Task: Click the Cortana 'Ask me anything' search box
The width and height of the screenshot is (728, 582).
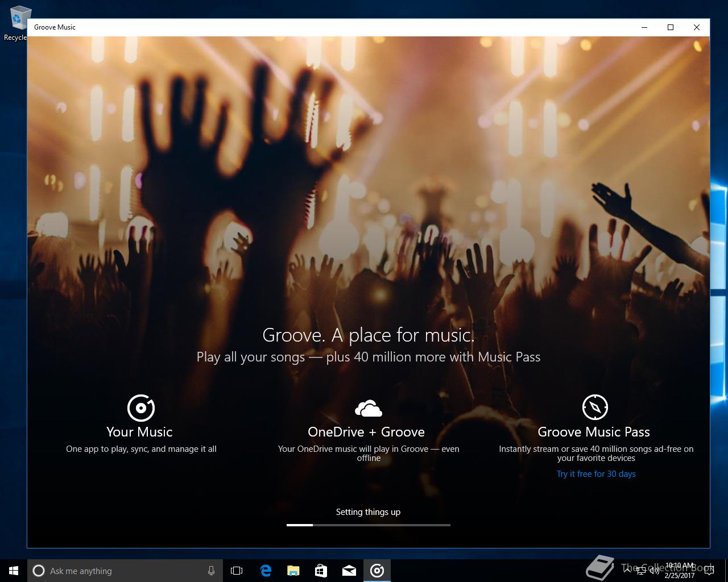Action: (x=125, y=571)
